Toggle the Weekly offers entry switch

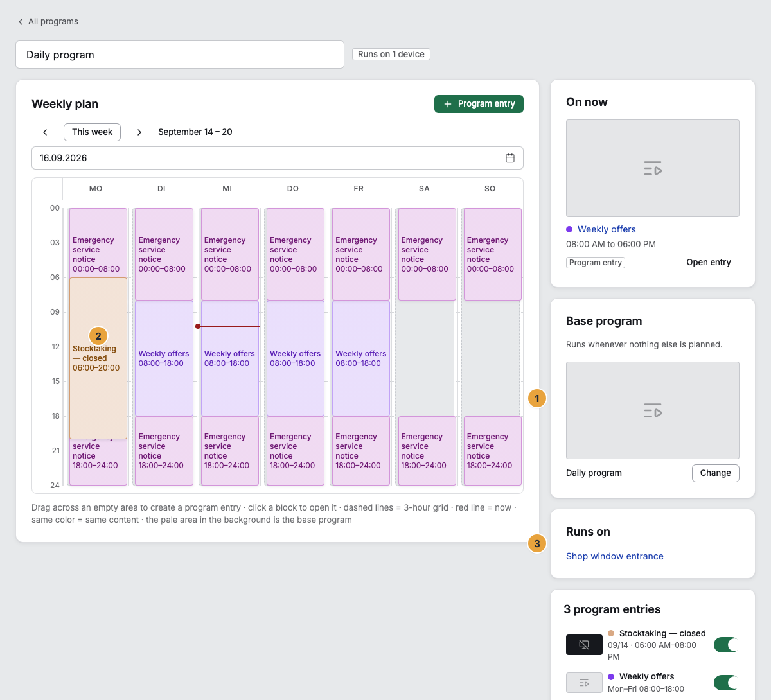point(727,683)
